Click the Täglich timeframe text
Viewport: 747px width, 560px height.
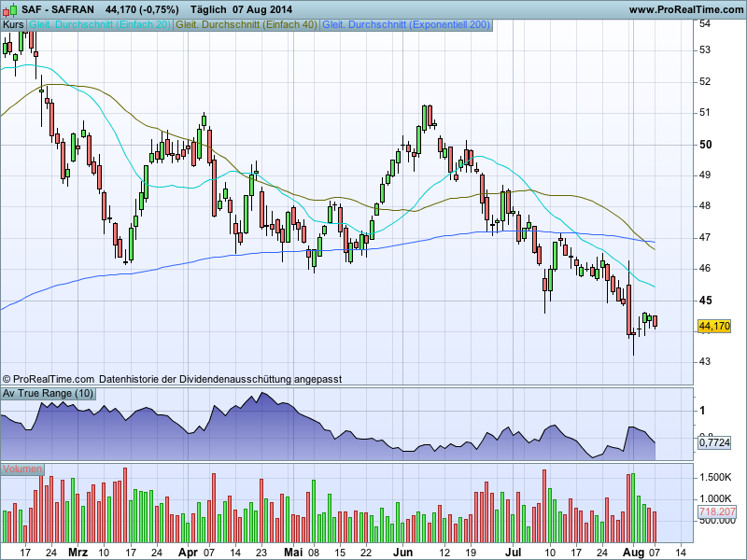pyautogui.click(x=208, y=9)
